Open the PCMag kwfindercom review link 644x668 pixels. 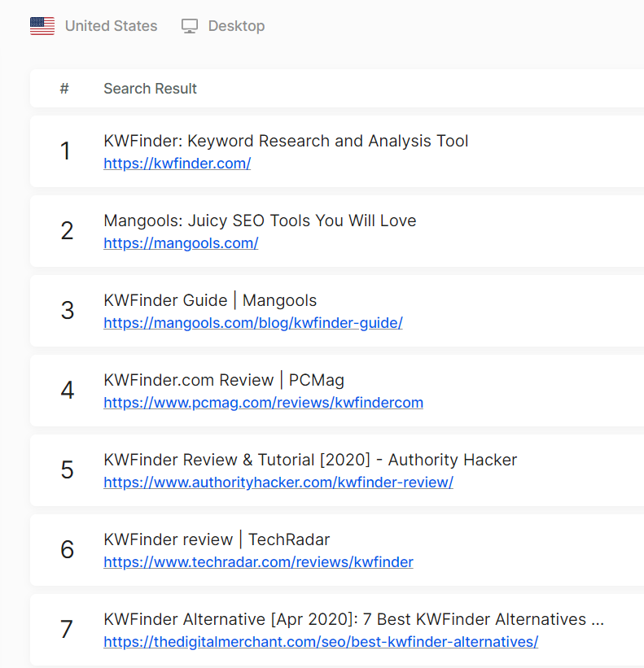coord(264,402)
